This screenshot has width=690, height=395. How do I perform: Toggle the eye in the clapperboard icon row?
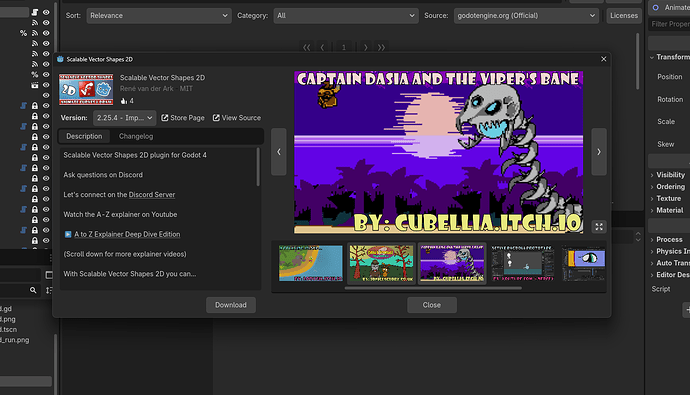click(46, 85)
